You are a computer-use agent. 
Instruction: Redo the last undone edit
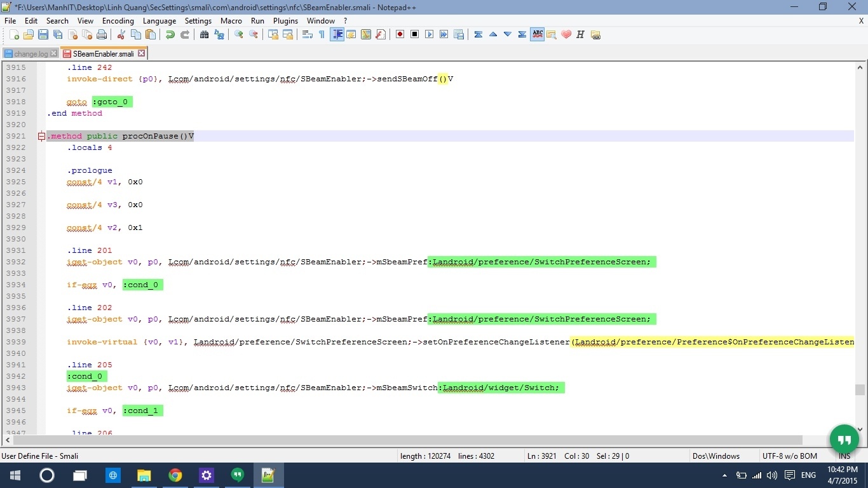[184, 34]
